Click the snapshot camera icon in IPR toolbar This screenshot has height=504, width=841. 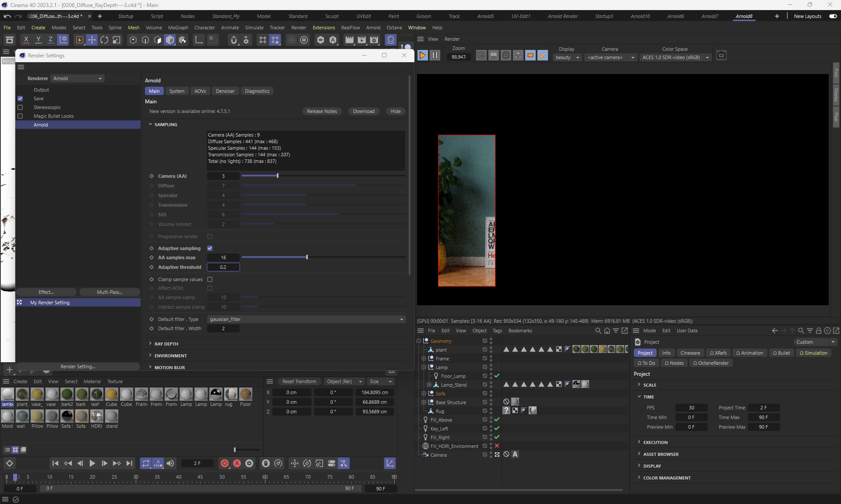(x=721, y=55)
